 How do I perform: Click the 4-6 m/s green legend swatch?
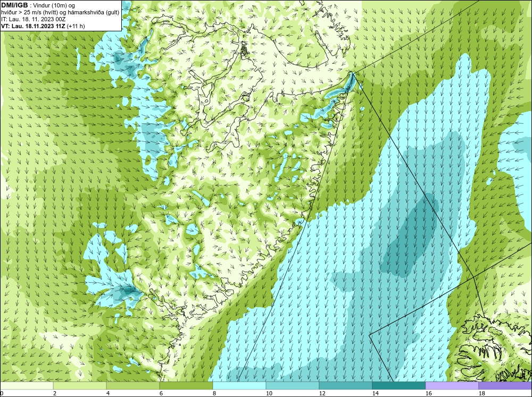[133, 386]
